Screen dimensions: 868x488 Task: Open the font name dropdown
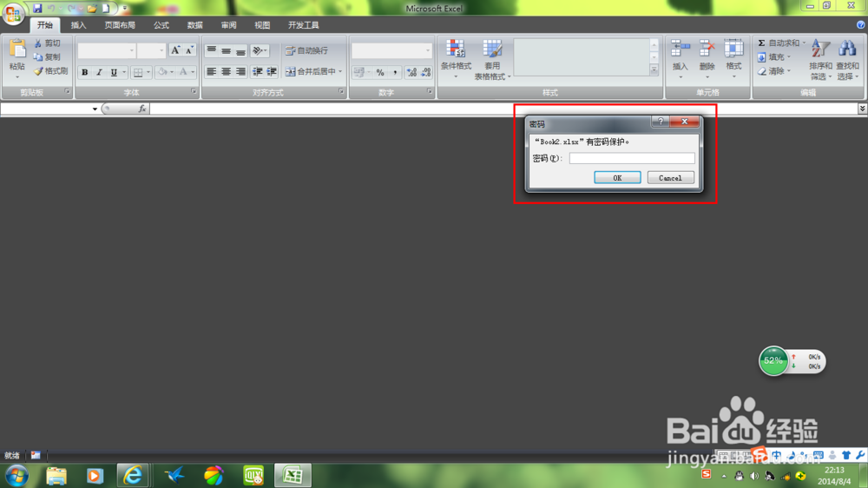point(132,50)
